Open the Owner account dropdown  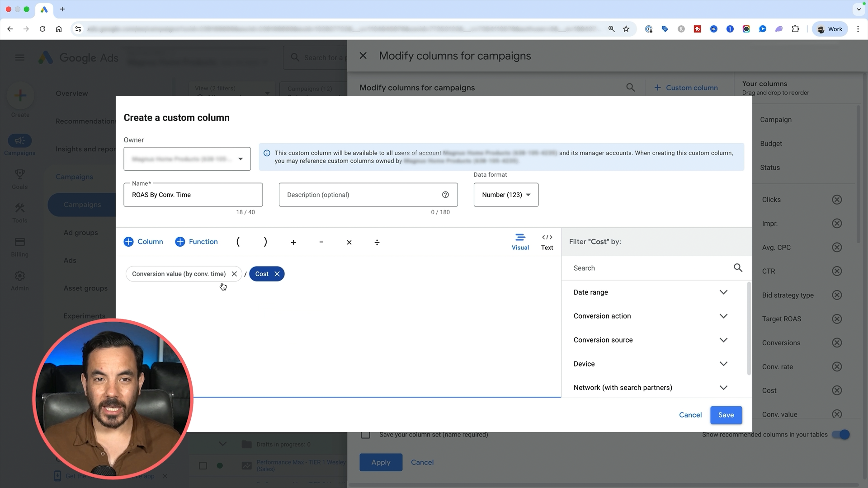click(187, 159)
